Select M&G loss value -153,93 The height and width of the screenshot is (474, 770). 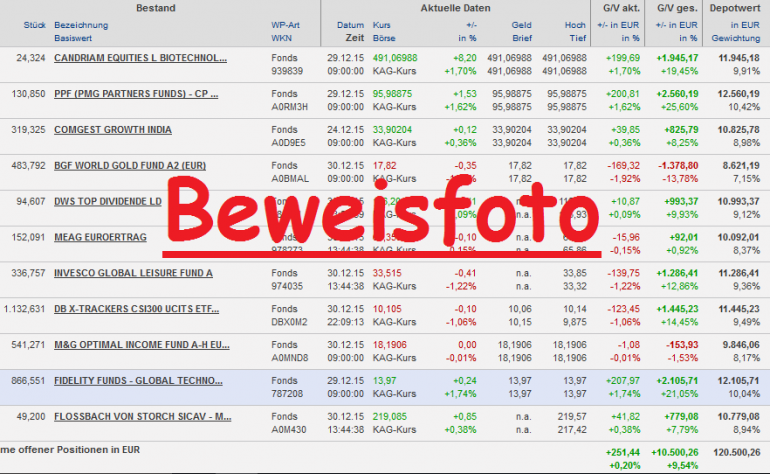682,345
